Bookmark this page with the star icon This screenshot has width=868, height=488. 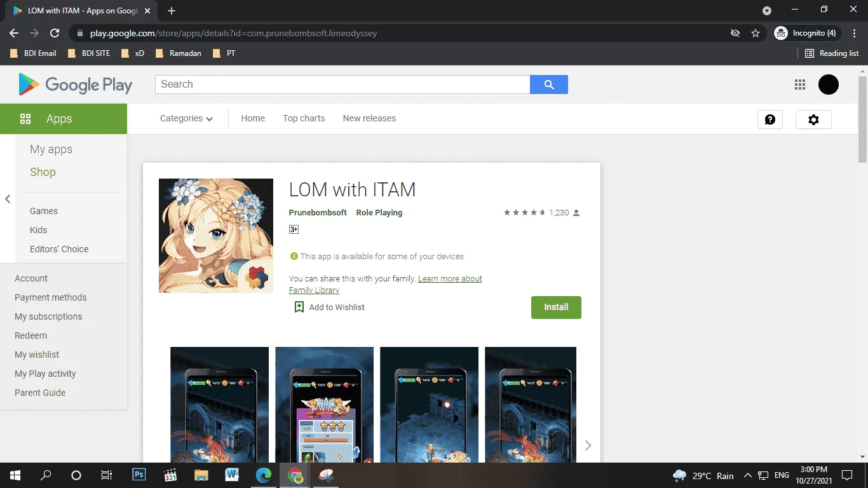756,33
